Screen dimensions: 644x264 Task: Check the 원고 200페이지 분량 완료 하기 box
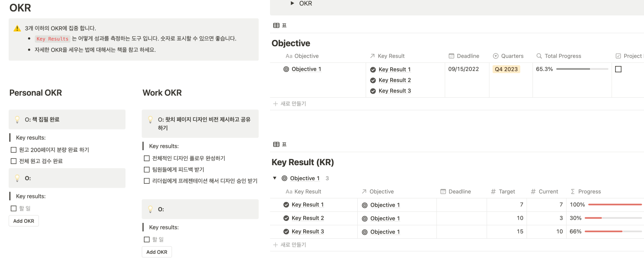point(14,150)
